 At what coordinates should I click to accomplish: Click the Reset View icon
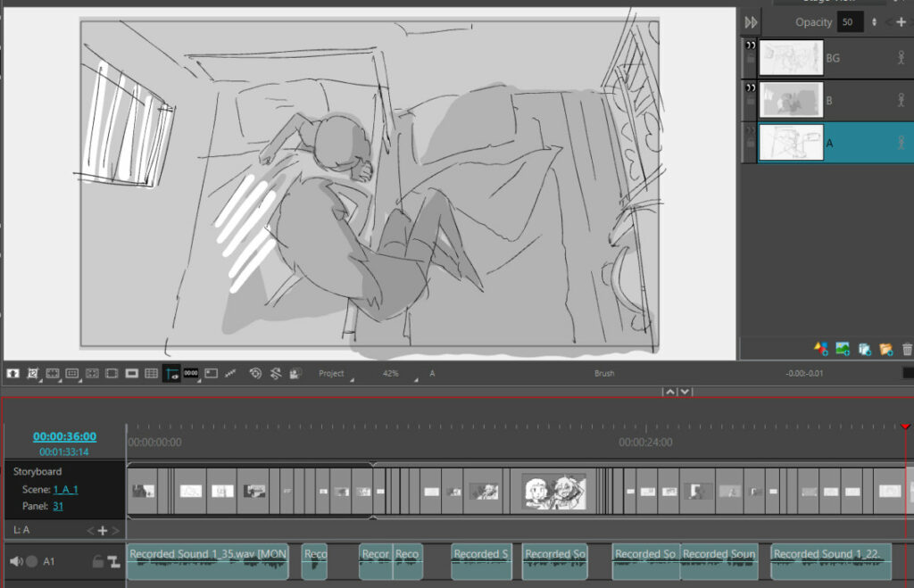pyautogui.click(x=255, y=373)
